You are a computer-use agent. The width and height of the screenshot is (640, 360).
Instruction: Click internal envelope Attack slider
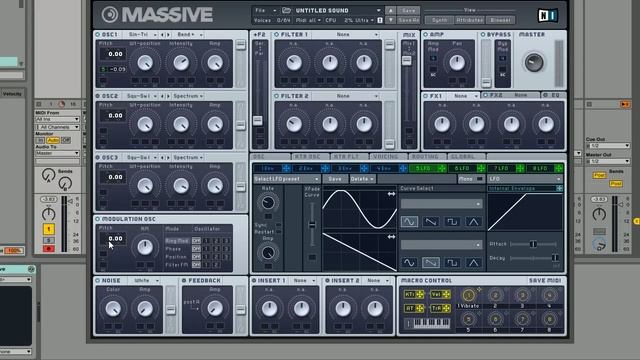(x=533, y=244)
